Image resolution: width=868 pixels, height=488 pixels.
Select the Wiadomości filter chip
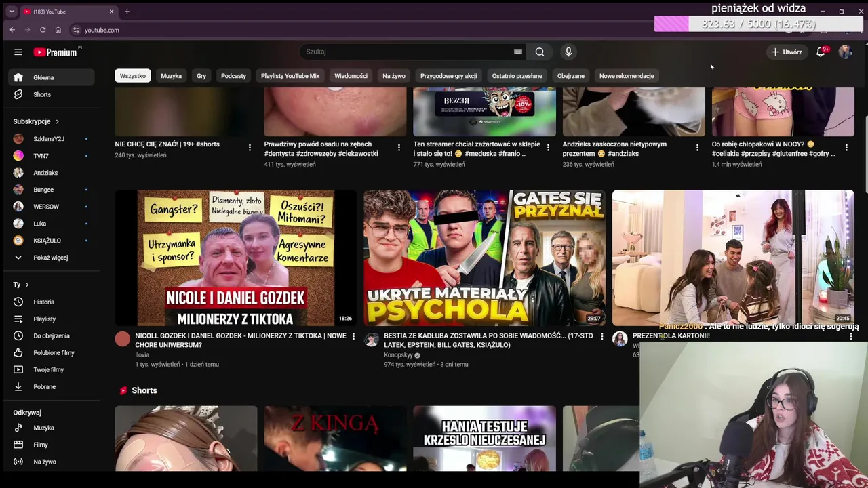(x=351, y=76)
